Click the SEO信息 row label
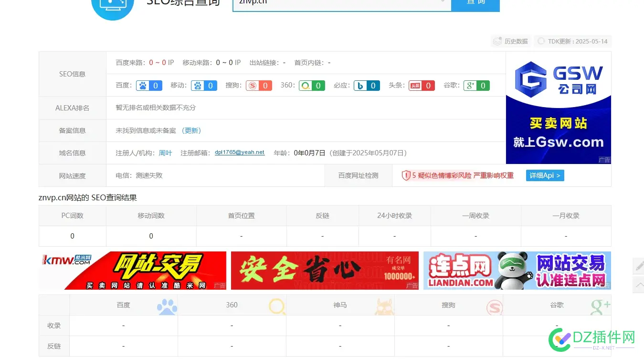Image resolution: width=644 pixels, height=359 pixels. [73, 74]
